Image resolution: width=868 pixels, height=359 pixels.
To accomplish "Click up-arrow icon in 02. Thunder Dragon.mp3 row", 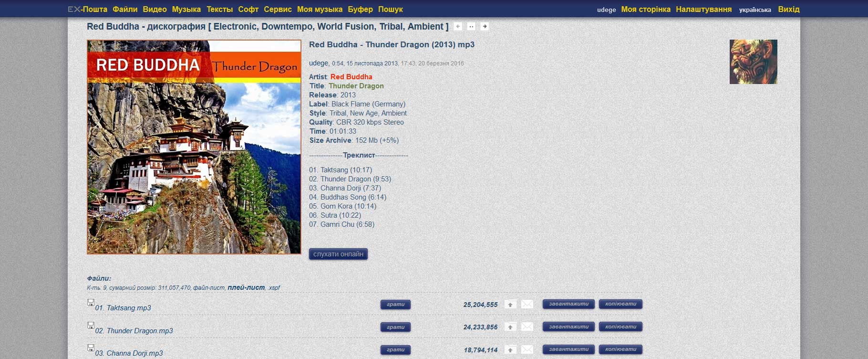I will (x=510, y=327).
